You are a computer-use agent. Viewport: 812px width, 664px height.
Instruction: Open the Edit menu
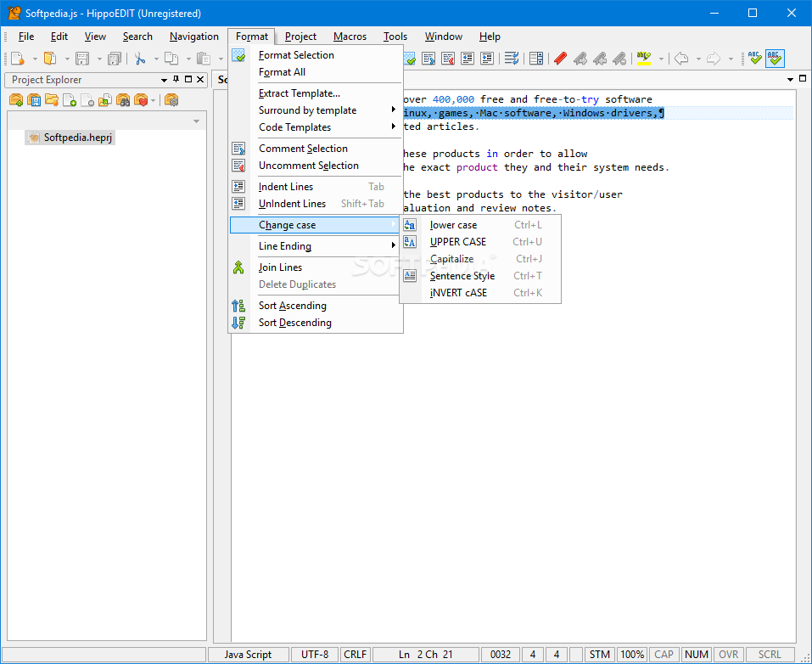[x=59, y=37]
